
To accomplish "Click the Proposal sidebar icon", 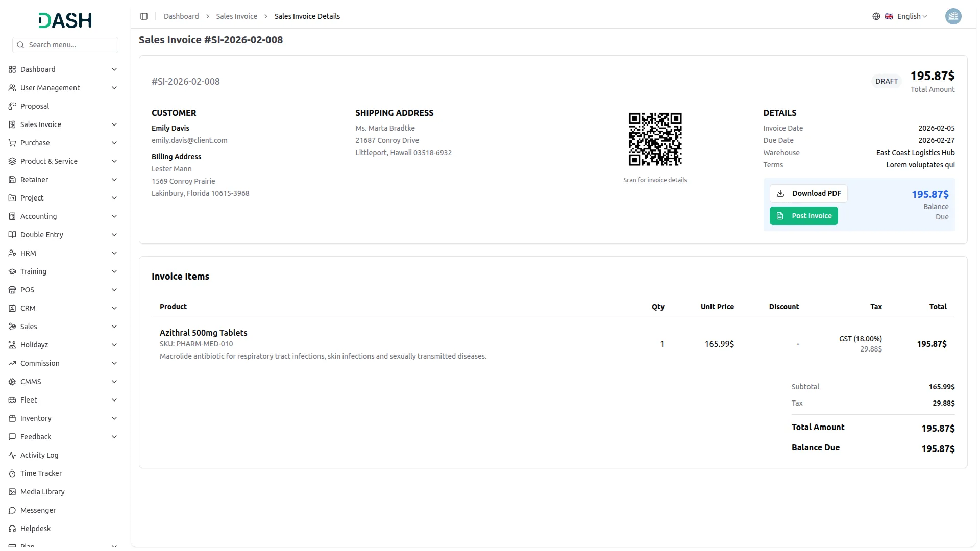I will [12, 106].
